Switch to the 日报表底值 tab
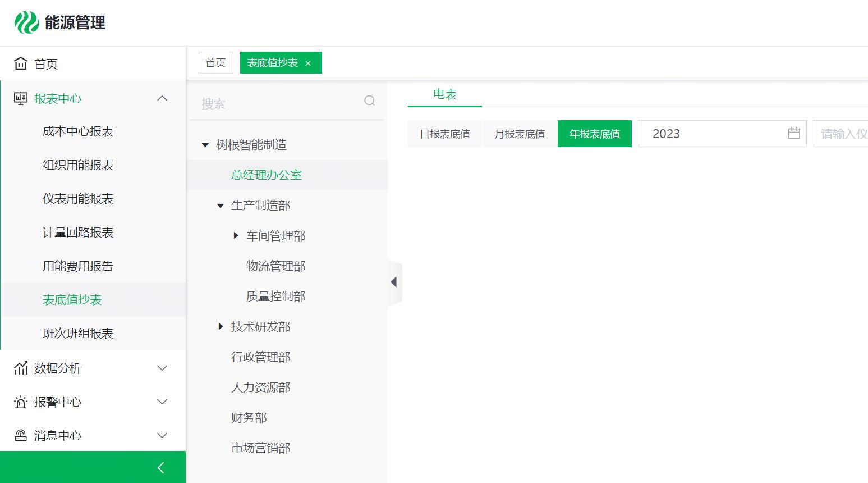868x483 pixels. tap(445, 133)
